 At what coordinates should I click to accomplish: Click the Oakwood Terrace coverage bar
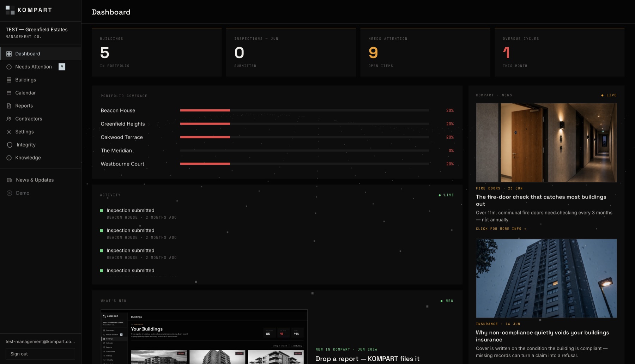click(x=304, y=137)
